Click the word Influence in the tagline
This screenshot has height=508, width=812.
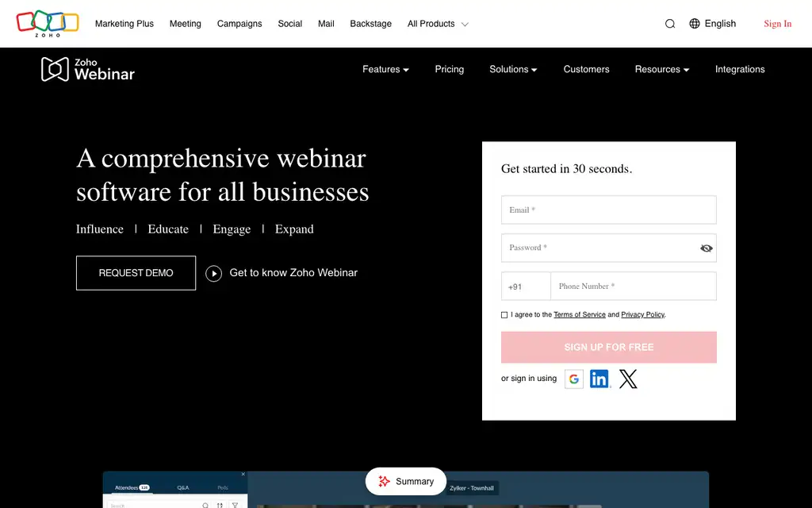point(100,229)
